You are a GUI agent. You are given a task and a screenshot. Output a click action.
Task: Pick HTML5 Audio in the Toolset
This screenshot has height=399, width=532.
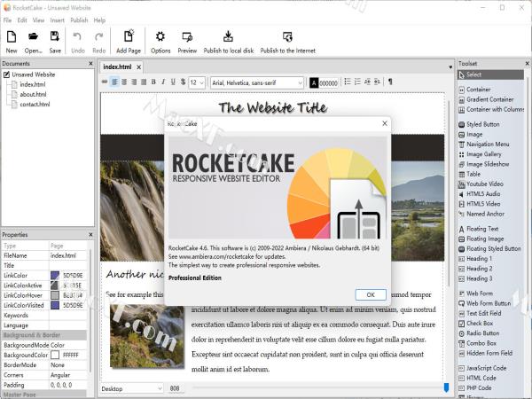pos(480,193)
